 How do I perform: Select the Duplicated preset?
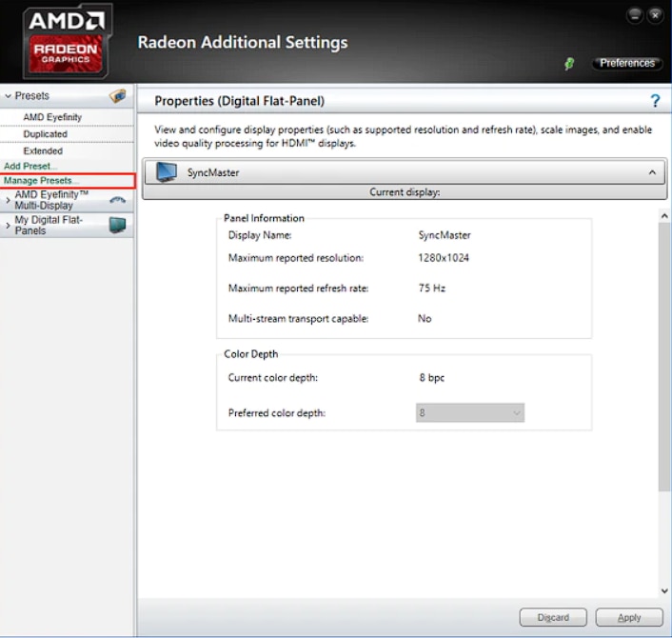pos(46,134)
